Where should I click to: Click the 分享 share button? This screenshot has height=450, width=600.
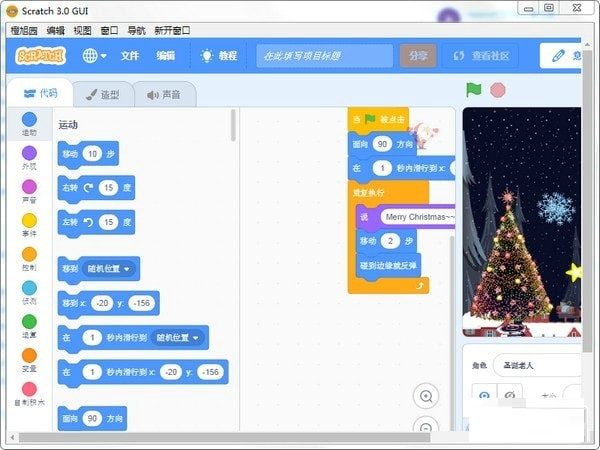pos(418,56)
